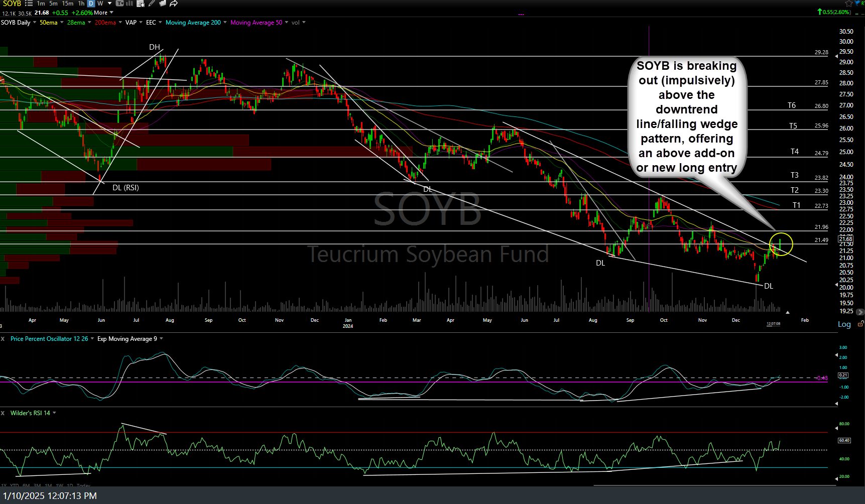Select the D daily timeframe

pos(91,4)
